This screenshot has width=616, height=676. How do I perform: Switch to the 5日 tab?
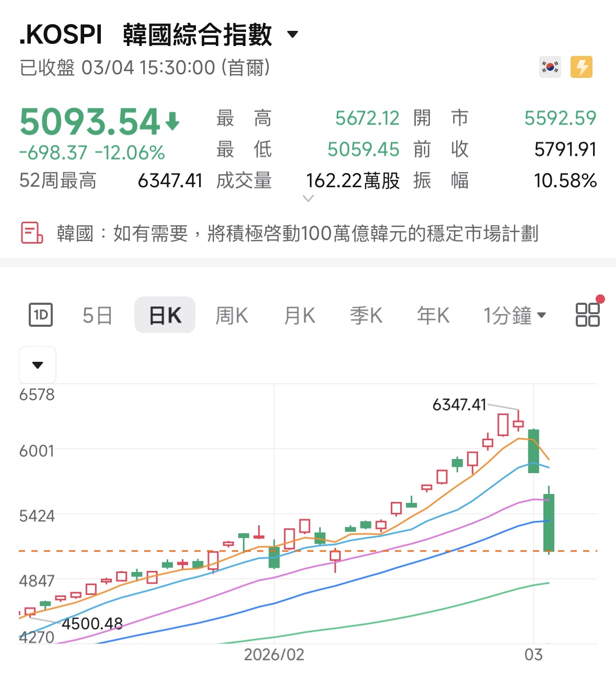(x=98, y=314)
